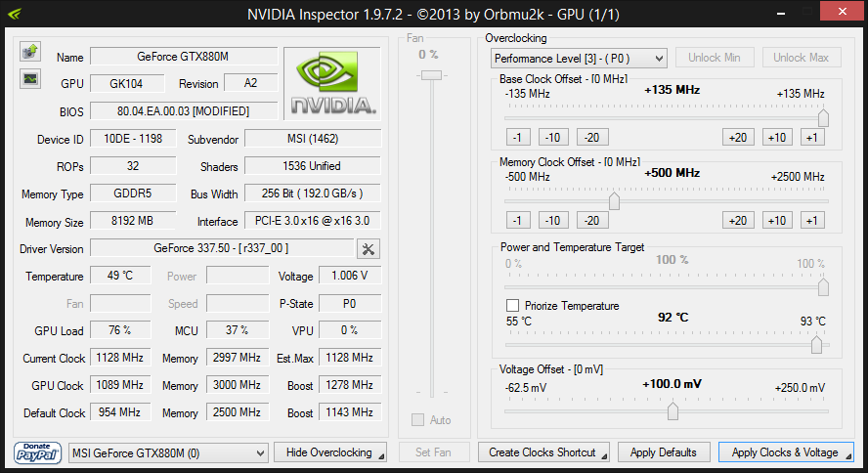This screenshot has width=868, height=473.
Task: Click Create Clocks Shortcut
Action: [543, 451]
